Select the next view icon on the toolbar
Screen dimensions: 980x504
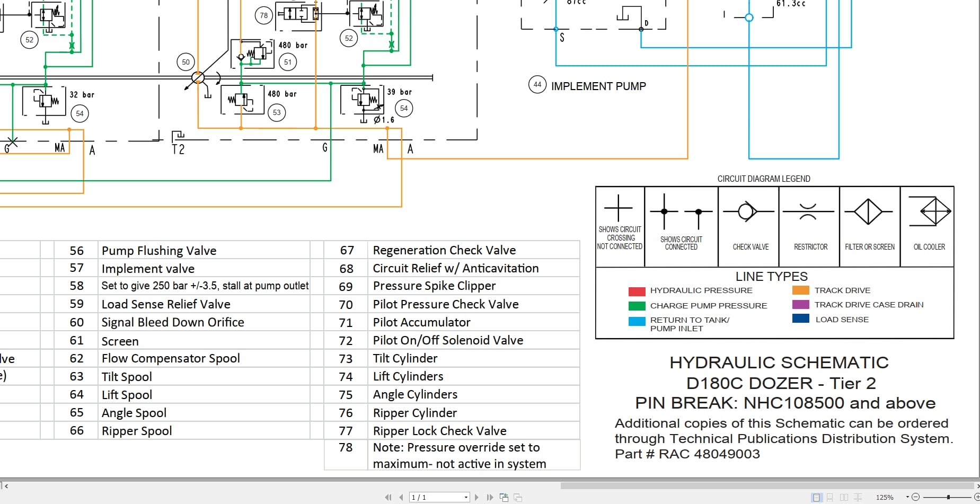point(517,497)
